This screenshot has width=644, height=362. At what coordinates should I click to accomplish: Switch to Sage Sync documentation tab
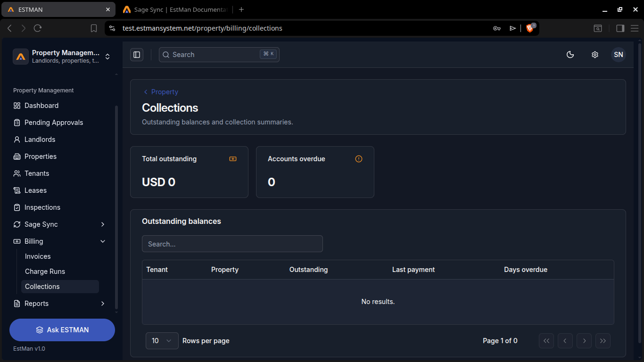pyautogui.click(x=174, y=9)
